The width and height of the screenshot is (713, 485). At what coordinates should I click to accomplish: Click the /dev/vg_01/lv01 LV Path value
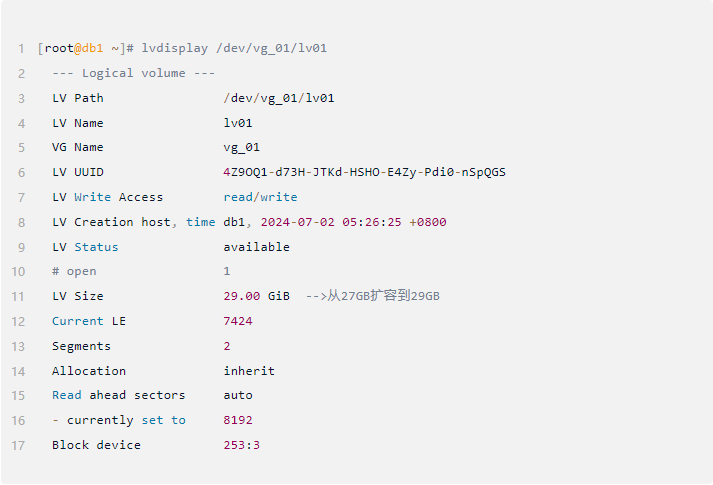point(279,98)
